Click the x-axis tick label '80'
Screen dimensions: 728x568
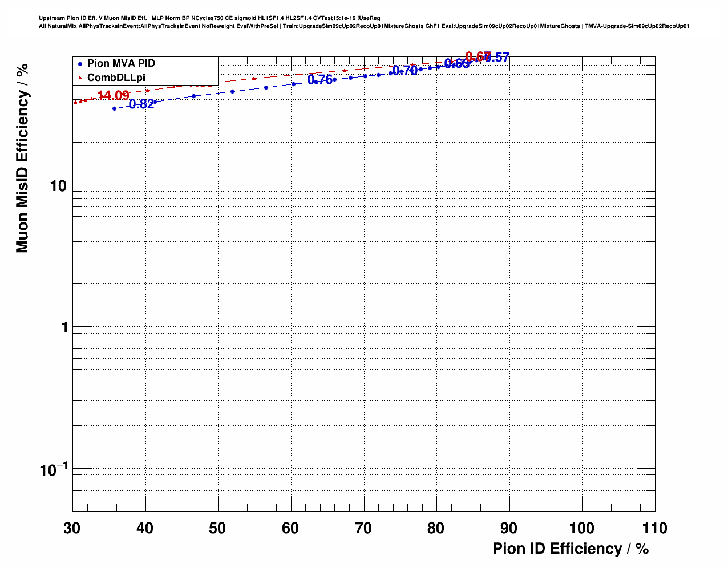click(436, 529)
